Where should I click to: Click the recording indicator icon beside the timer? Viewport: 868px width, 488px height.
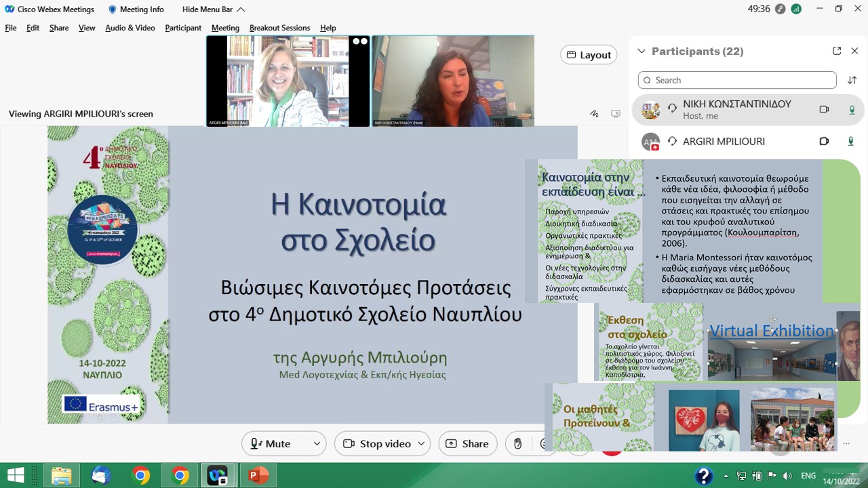click(781, 9)
